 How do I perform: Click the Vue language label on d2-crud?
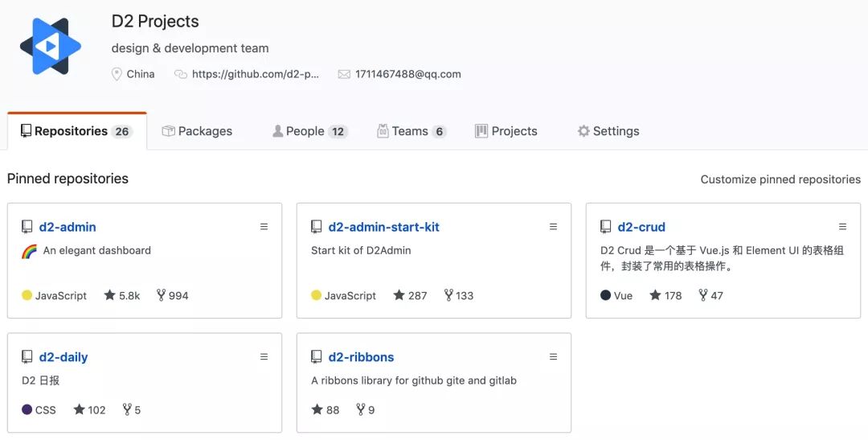pyautogui.click(x=623, y=295)
